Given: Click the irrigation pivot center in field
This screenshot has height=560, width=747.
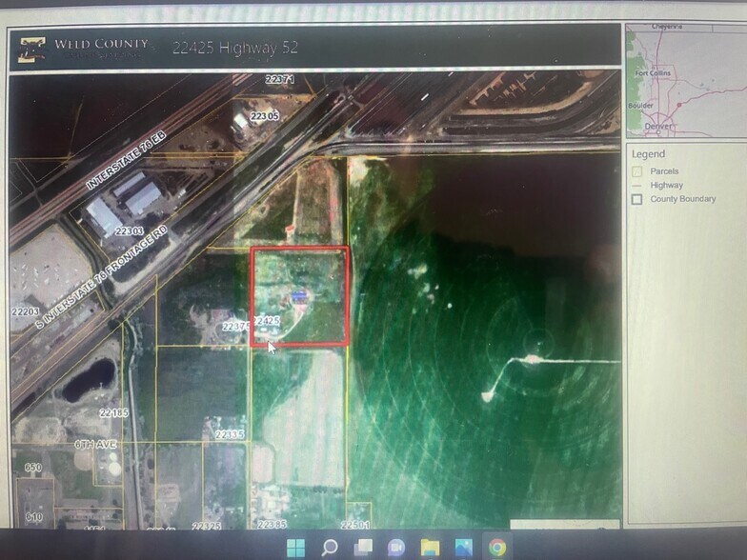Looking at the screenshot, I should (x=538, y=341).
